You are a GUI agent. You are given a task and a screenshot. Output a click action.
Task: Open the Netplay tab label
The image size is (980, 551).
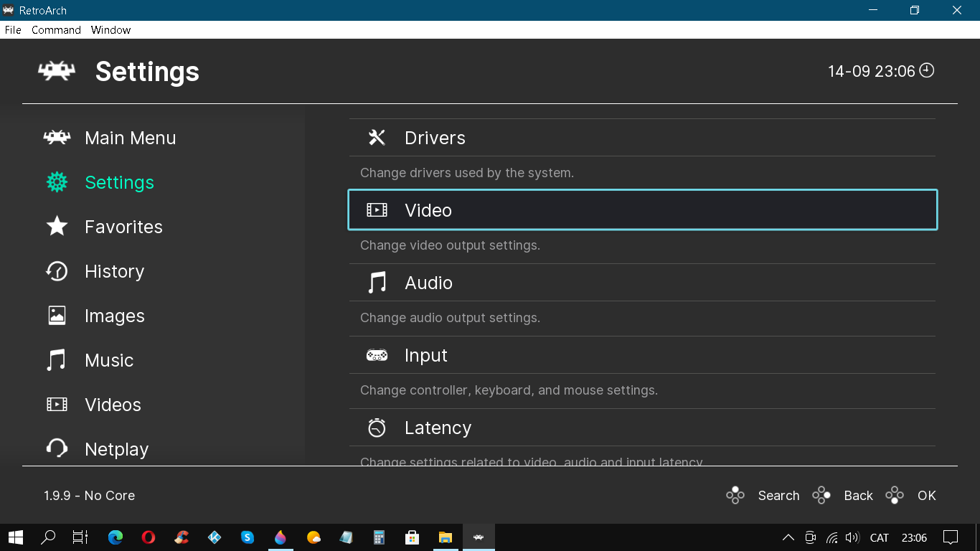point(116,449)
